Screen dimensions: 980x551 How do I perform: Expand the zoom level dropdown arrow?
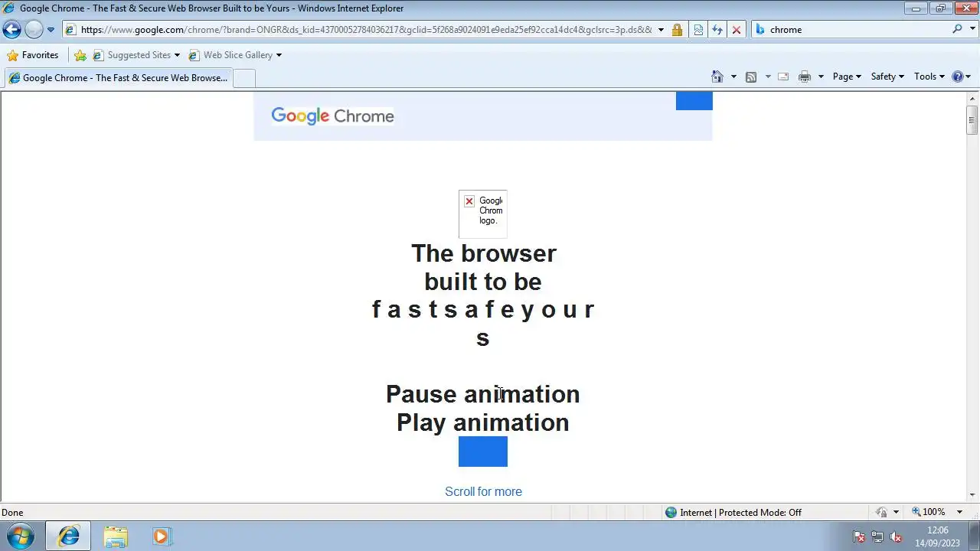coord(959,512)
